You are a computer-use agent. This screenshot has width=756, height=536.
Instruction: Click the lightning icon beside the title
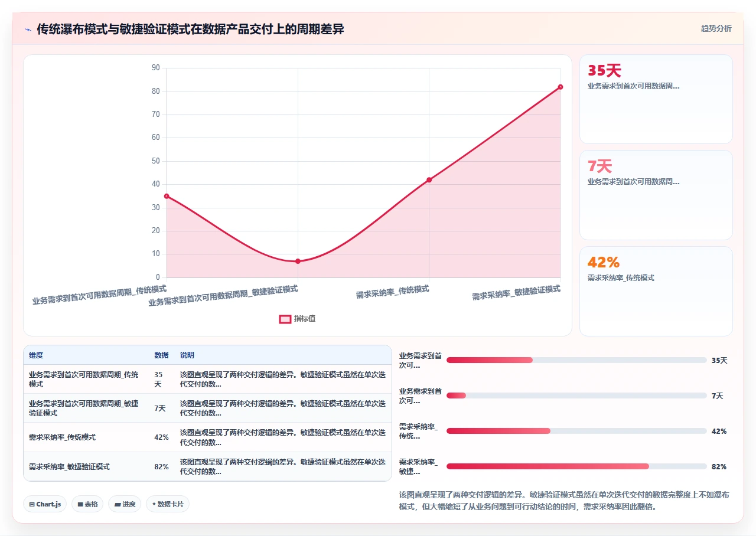28,29
